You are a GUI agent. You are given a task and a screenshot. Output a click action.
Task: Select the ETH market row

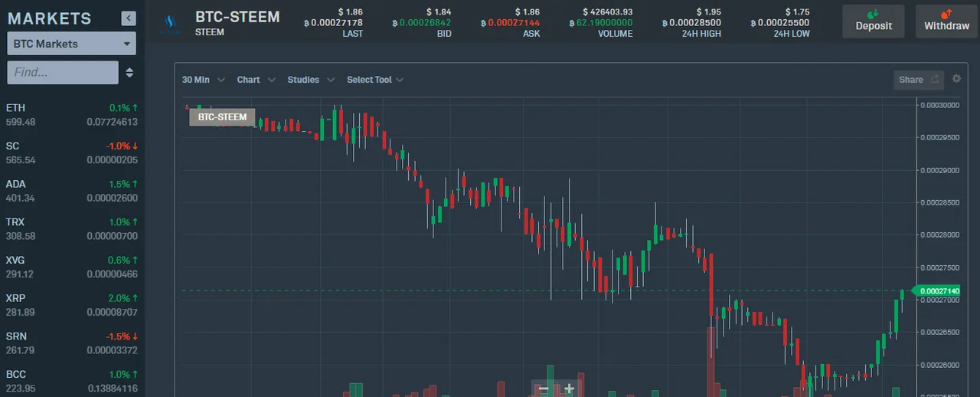(72, 115)
